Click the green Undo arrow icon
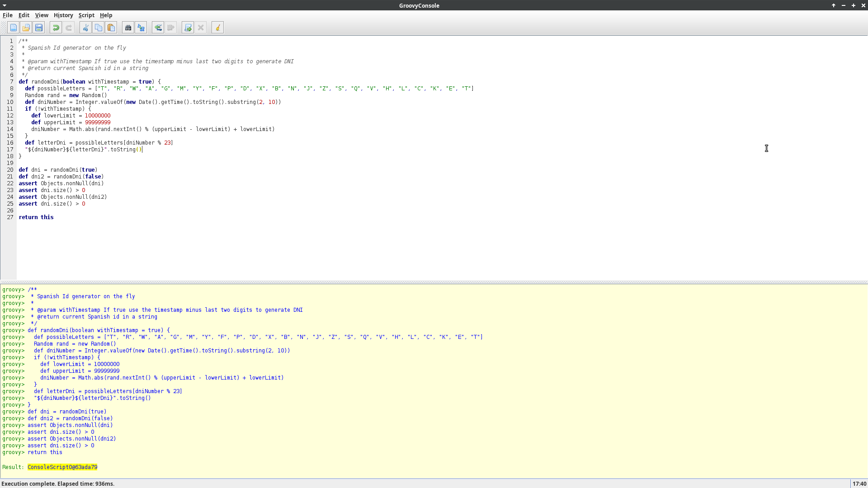The height and width of the screenshot is (488, 868). click(x=56, y=28)
